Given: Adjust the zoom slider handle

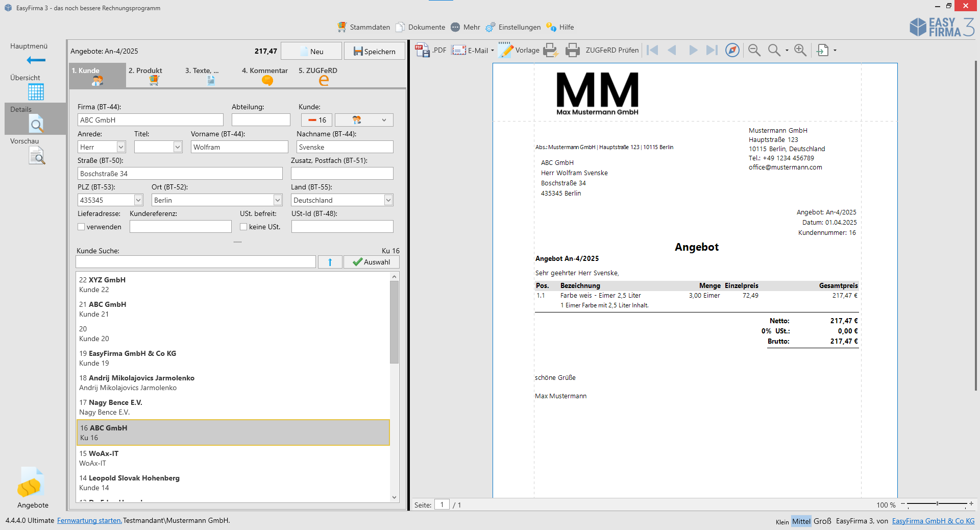Looking at the screenshot, I should tap(937, 504).
